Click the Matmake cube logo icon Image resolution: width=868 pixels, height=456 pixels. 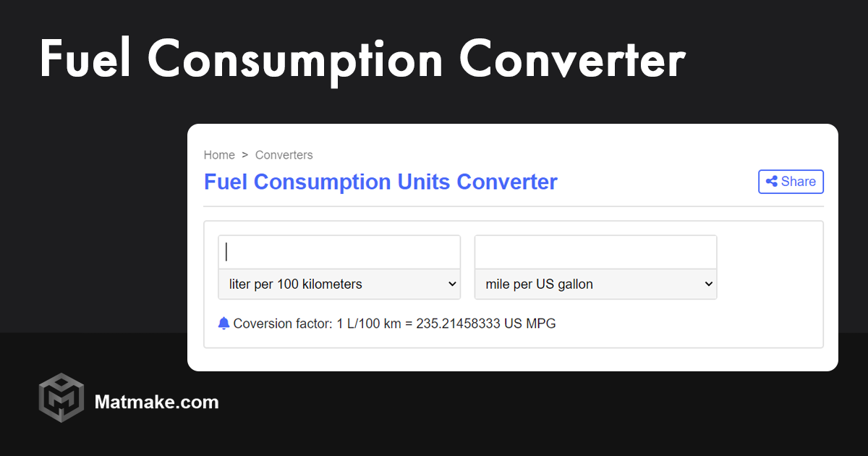[x=61, y=397]
